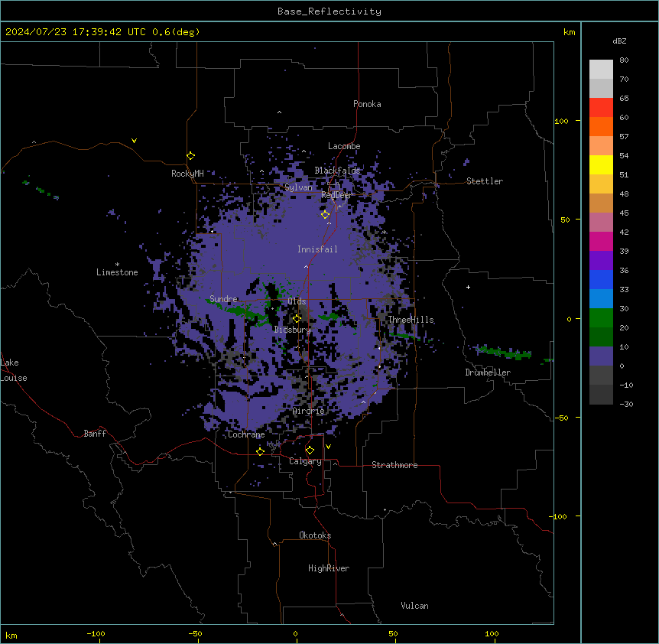Click the Ponoka city label

367,104
